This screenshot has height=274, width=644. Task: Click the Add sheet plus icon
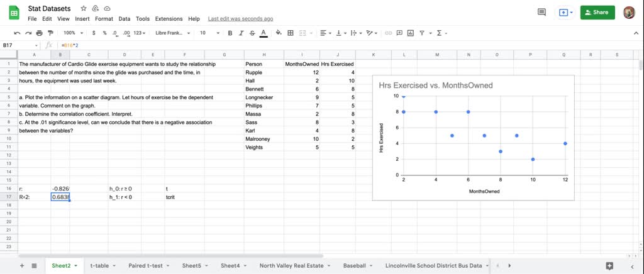point(22,266)
